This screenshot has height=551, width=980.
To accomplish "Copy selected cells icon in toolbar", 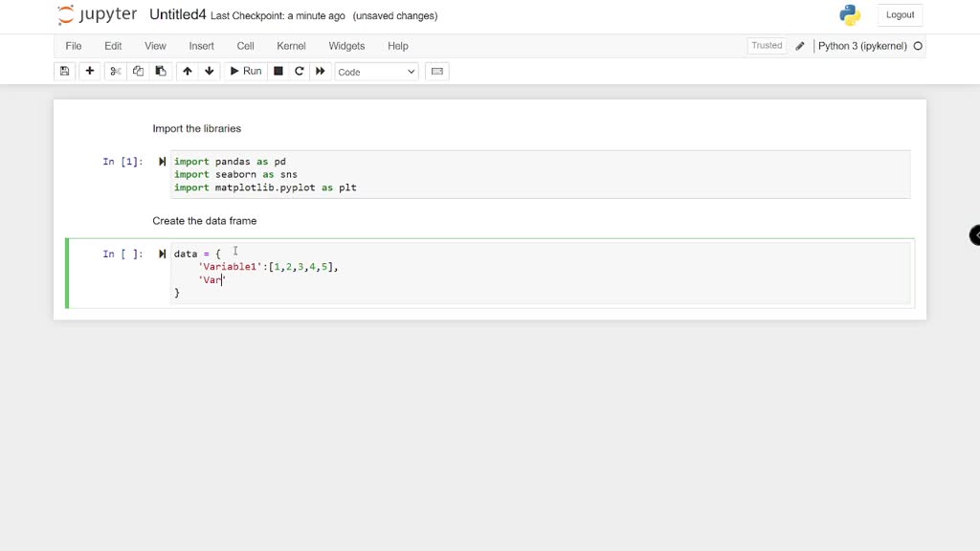I will (x=138, y=71).
